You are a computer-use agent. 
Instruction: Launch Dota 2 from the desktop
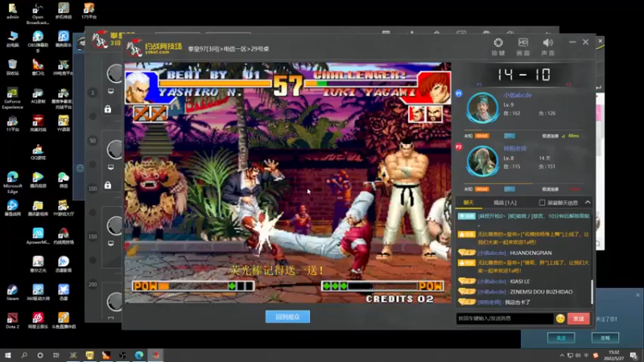(12, 320)
